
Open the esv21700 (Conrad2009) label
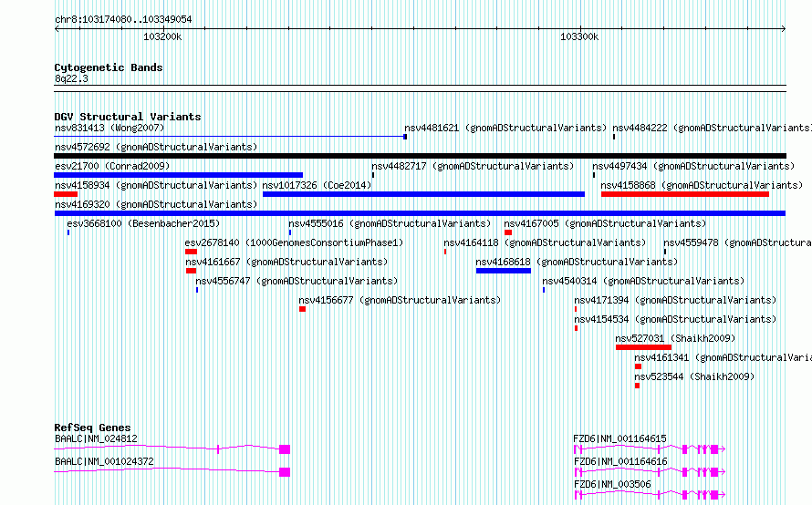tap(112, 167)
